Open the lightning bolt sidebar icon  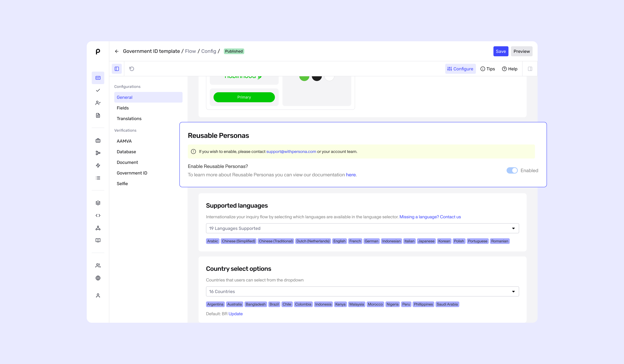click(x=98, y=165)
